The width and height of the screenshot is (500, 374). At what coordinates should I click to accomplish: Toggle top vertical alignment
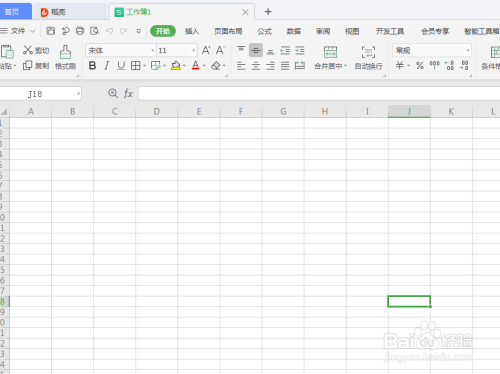[241, 50]
